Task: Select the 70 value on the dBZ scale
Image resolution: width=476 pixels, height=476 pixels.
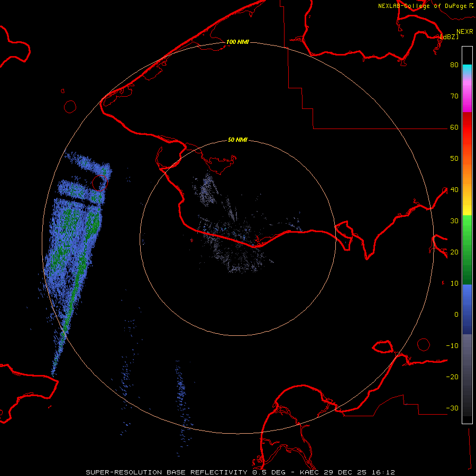Action: click(454, 96)
